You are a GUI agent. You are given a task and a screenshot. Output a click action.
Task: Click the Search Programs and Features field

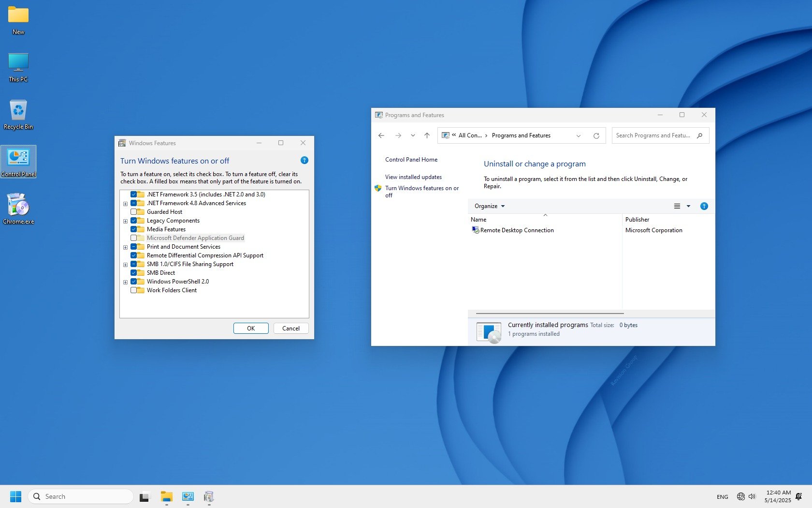[x=652, y=135]
